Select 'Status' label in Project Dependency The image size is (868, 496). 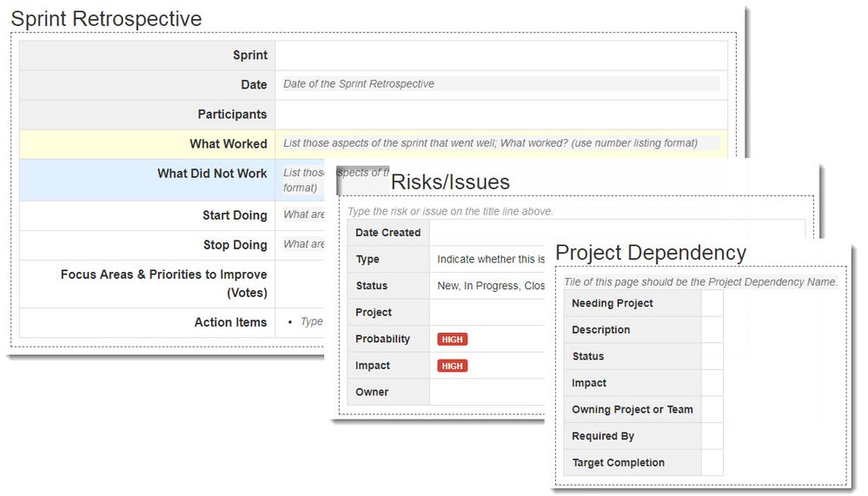(588, 356)
